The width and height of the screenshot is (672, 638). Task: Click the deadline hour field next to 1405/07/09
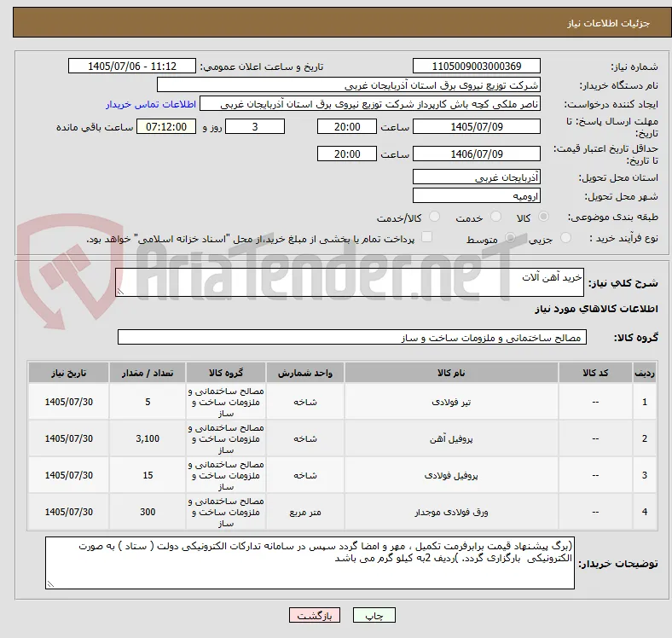pyautogui.click(x=347, y=126)
